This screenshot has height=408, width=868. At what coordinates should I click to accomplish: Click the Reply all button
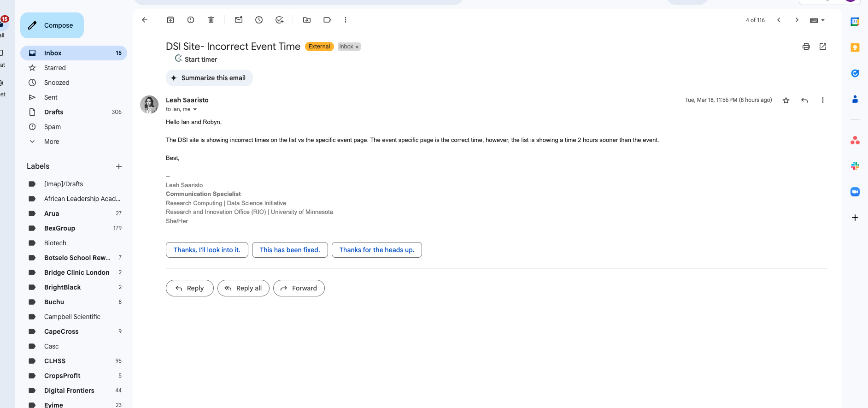point(243,288)
